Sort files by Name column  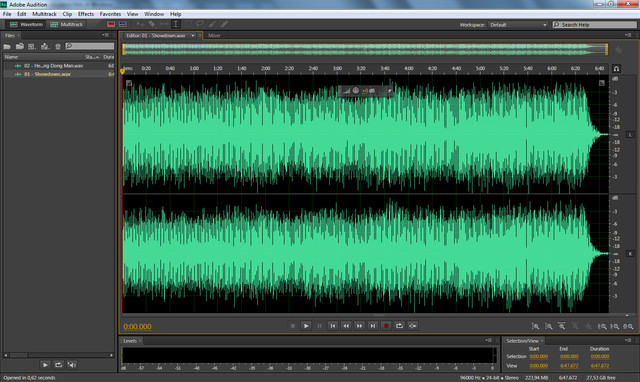pos(11,57)
